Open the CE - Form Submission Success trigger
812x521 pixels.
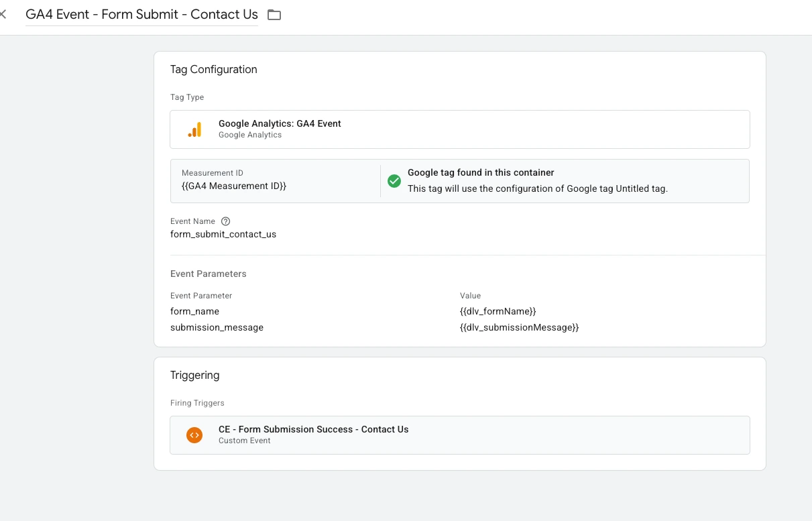(x=460, y=435)
